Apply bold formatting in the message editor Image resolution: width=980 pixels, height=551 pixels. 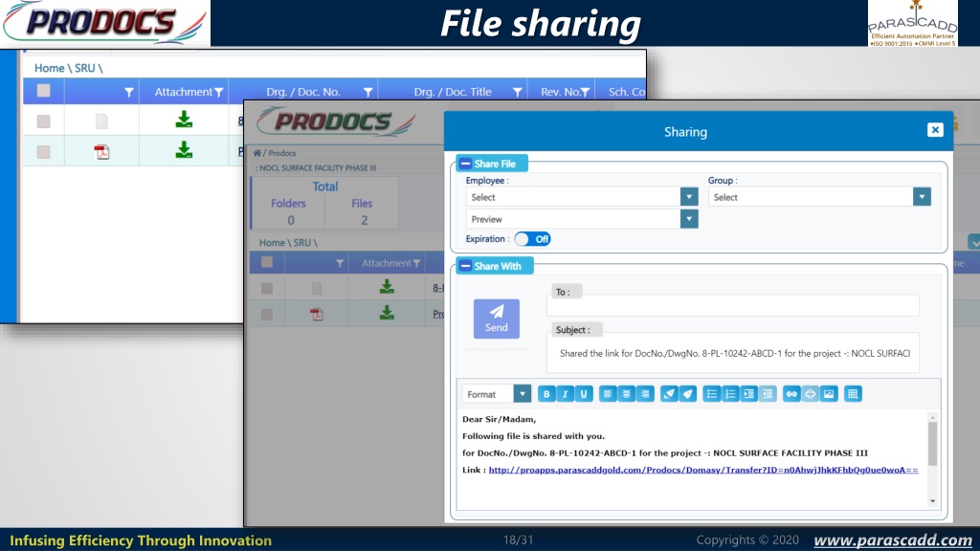546,394
